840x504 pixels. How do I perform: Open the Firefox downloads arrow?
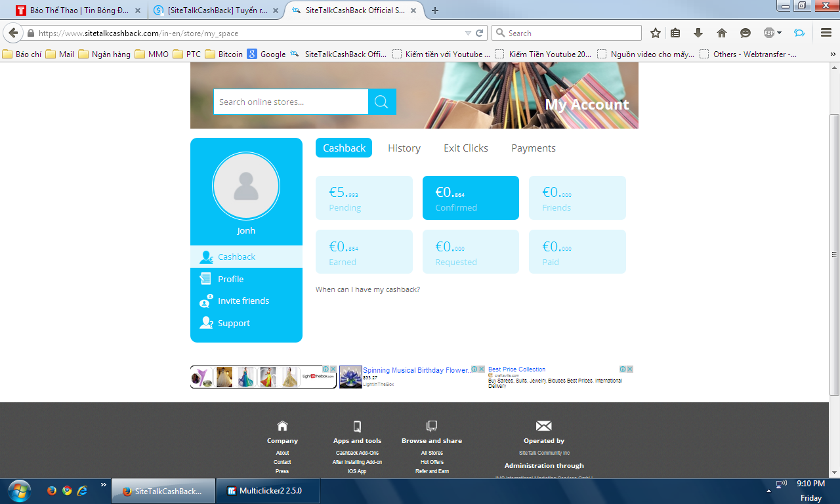[x=698, y=33]
